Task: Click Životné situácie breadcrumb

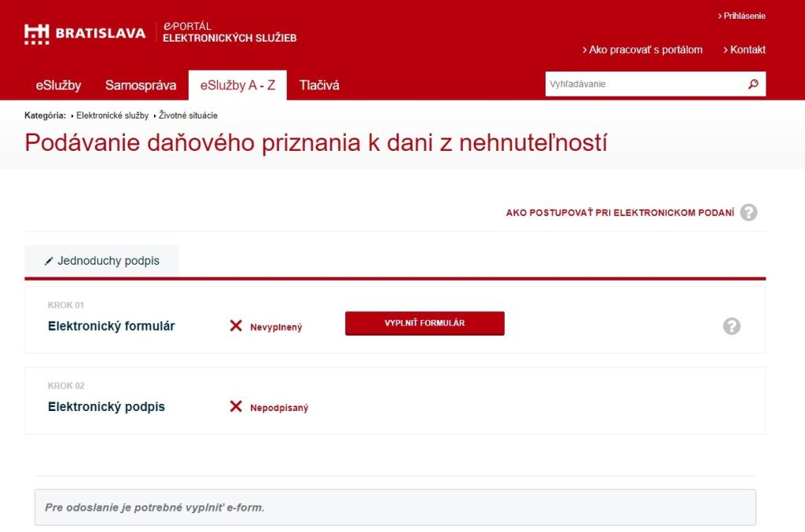Action: 188,116
